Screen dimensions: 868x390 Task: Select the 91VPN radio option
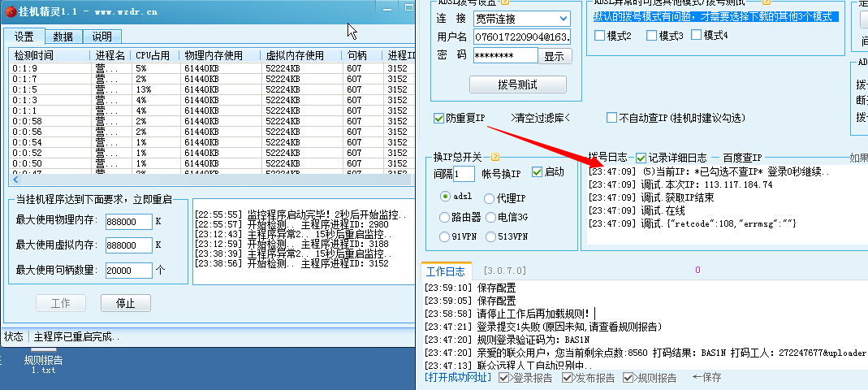tap(444, 237)
